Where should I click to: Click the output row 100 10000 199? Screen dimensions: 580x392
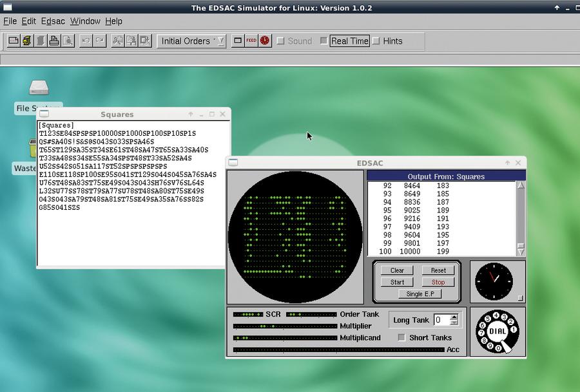pos(414,251)
